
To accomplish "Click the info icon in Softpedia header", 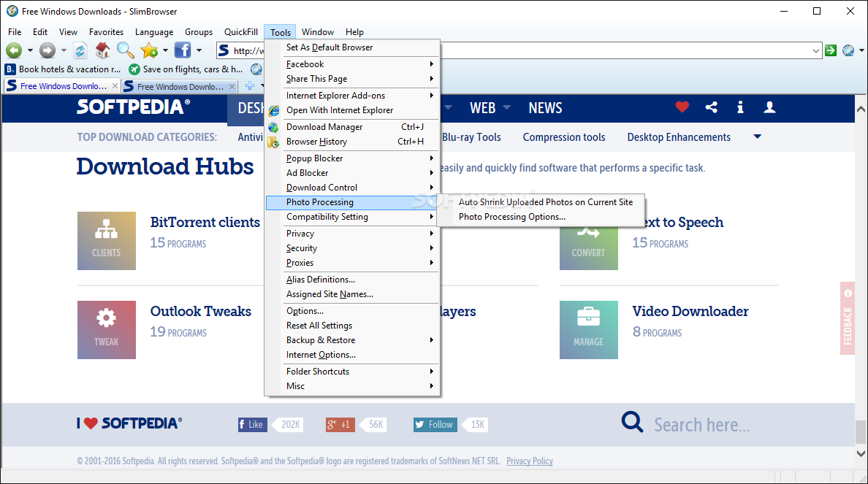I will pos(740,107).
